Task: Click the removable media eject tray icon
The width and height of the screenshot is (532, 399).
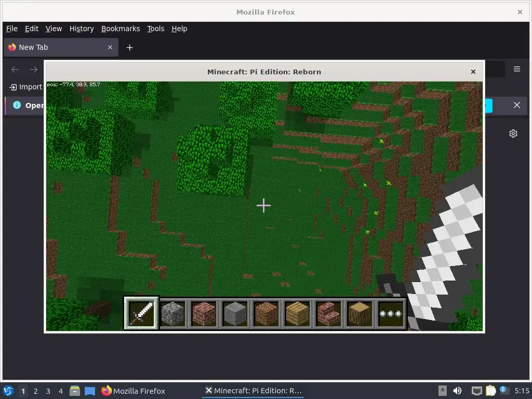Action: (x=443, y=391)
